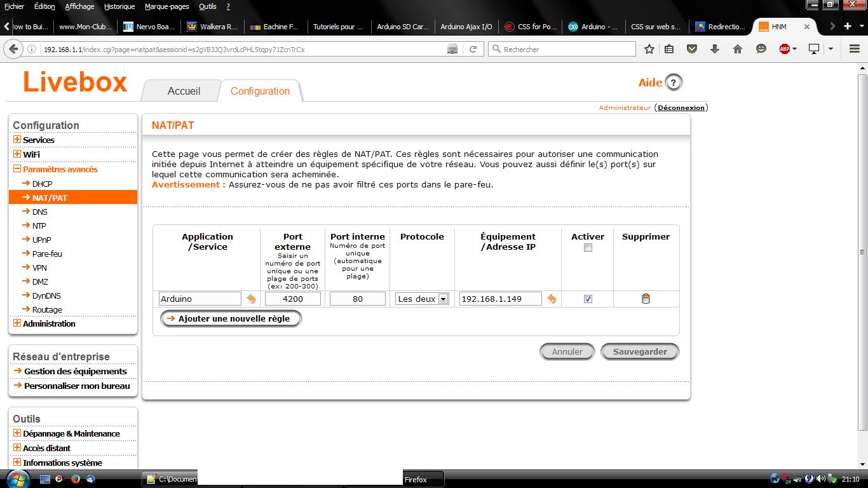Edit the Port externe field 4200

coord(293,299)
